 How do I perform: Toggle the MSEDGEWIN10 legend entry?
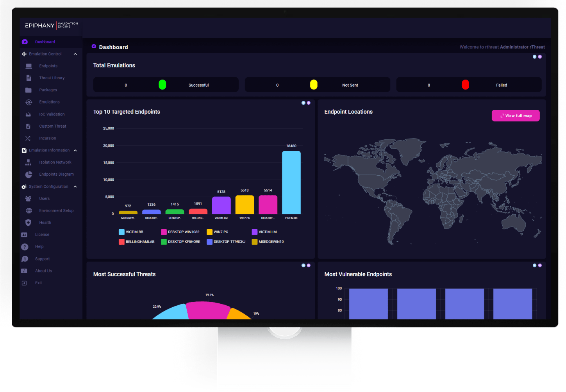(x=268, y=242)
